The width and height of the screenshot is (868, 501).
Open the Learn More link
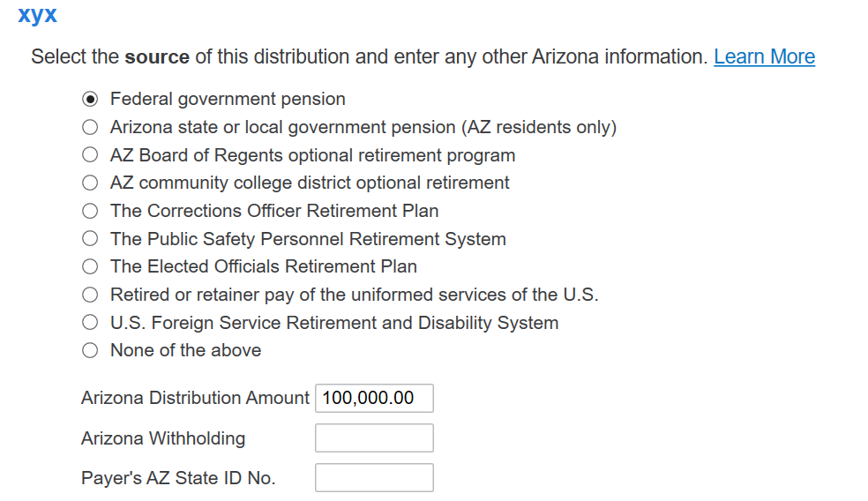(764, 56)
